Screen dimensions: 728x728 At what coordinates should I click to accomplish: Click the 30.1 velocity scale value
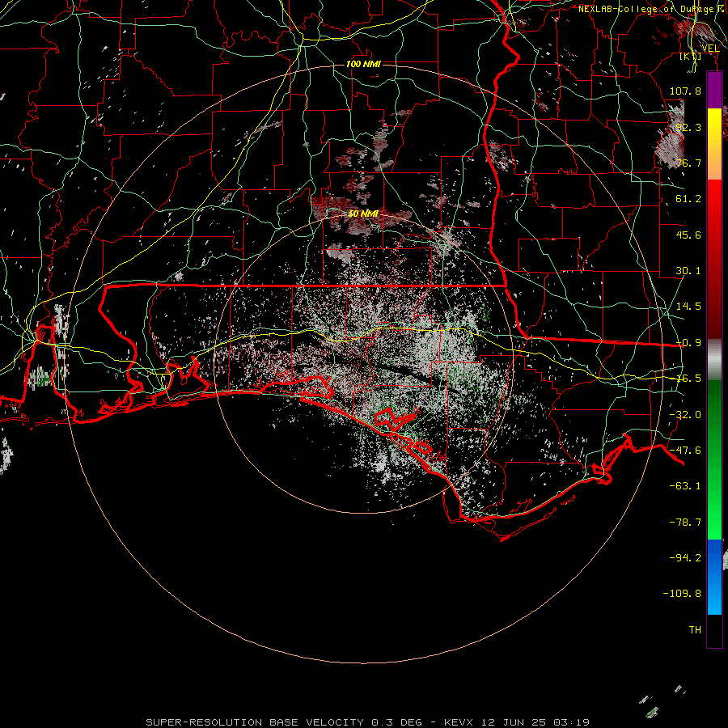point(688,271)
